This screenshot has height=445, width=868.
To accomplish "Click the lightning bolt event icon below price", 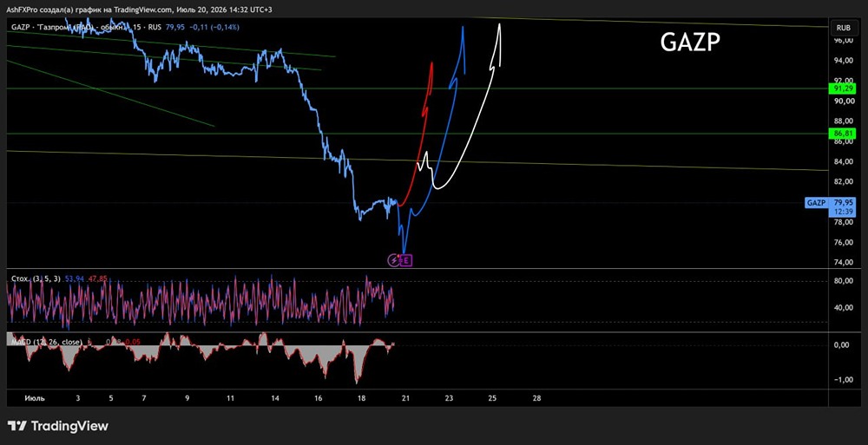I will (x=395, y=259).
